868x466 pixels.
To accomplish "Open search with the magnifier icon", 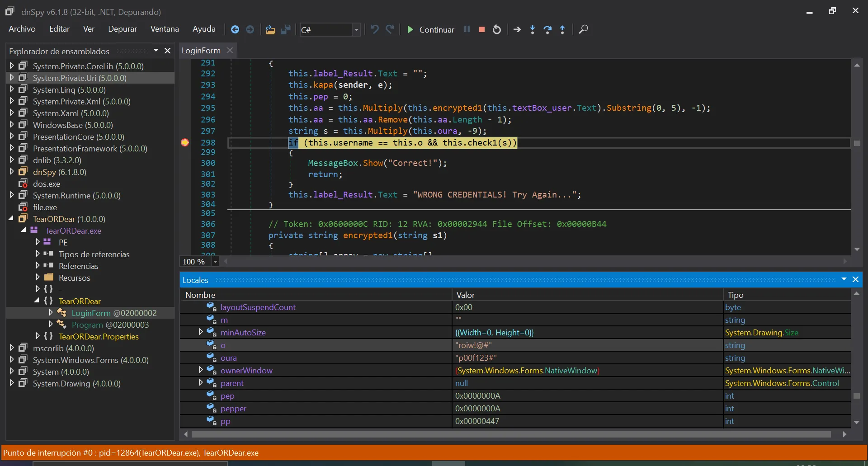I will 583,29.
